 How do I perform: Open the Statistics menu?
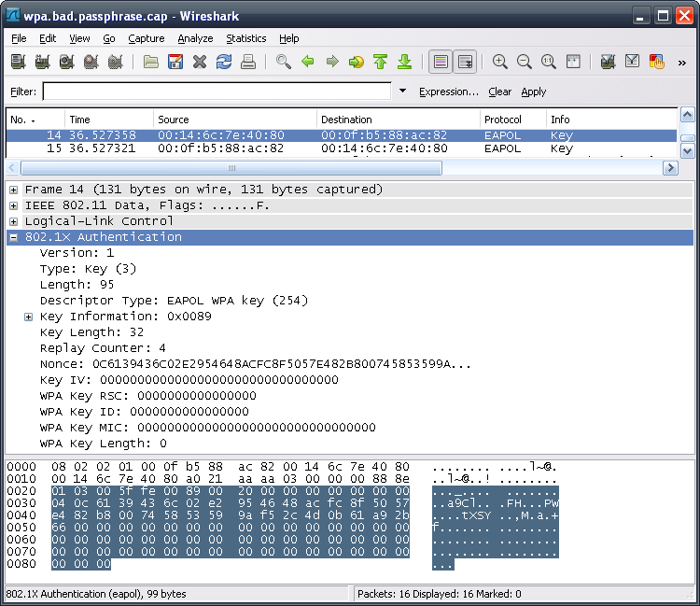[245, 38]
